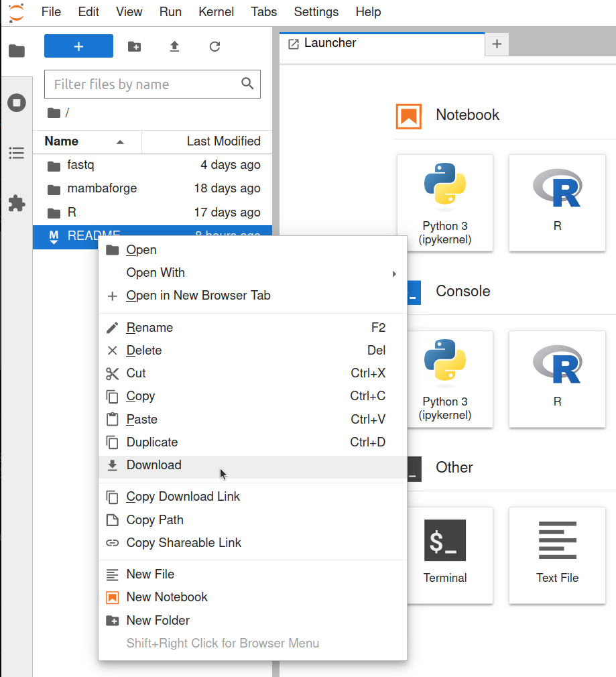Select Download from the context menu

tap(153, 465)
